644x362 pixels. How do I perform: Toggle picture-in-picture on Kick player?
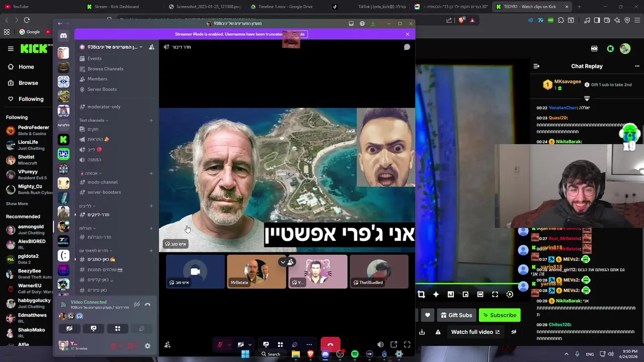(x=465, y=294)
